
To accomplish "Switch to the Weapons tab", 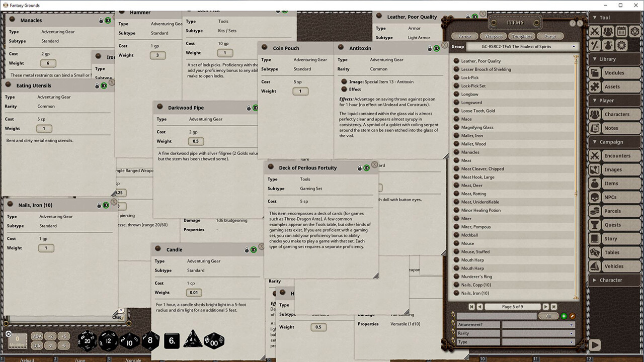I will [493, 36].
